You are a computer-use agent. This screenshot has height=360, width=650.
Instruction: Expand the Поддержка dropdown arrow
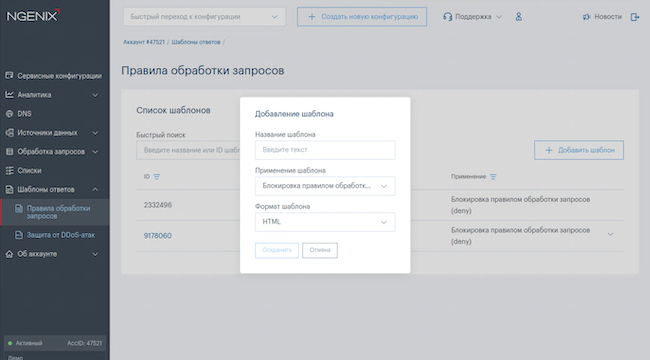pyautogui.click(x=499, y=17)
